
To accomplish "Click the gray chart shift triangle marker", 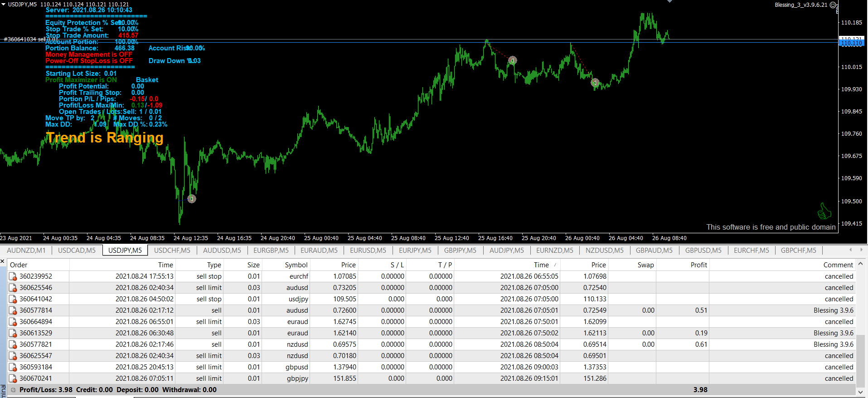I will (x=669, y=1).
